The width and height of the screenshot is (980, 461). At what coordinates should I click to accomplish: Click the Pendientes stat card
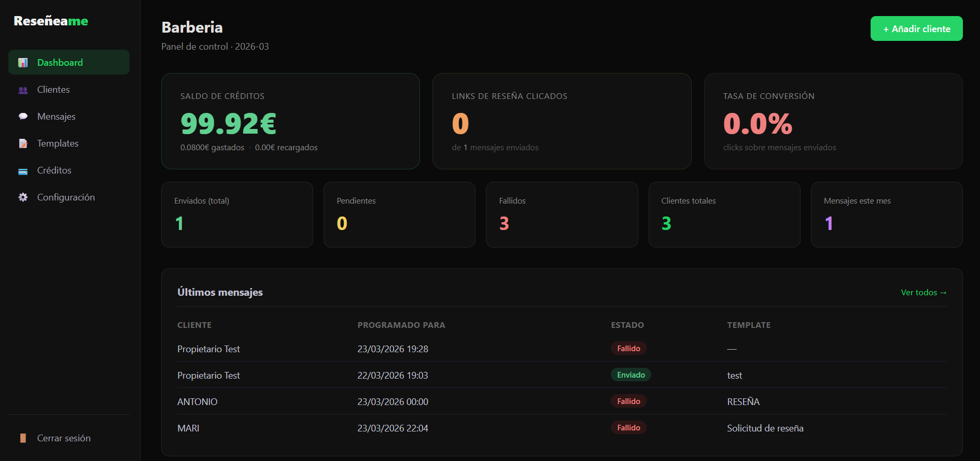coord(399,214)
